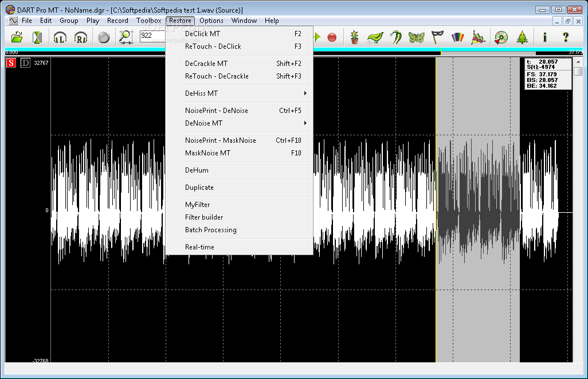Click the gray selected waveform region

(x=478, y=210)
